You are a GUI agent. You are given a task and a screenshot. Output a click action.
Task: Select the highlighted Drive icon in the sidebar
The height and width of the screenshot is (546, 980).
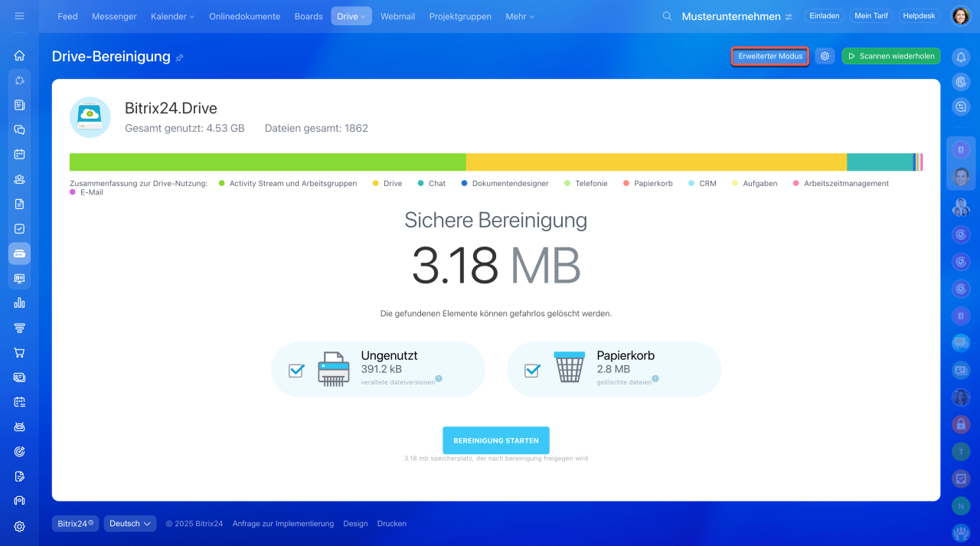pyautogui.click(x=19, y=253)
